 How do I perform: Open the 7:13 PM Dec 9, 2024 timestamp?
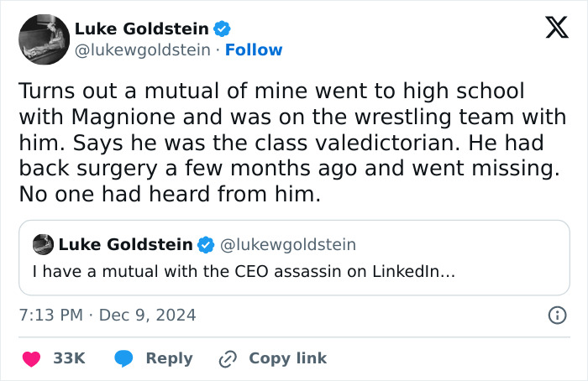point(108,316)
